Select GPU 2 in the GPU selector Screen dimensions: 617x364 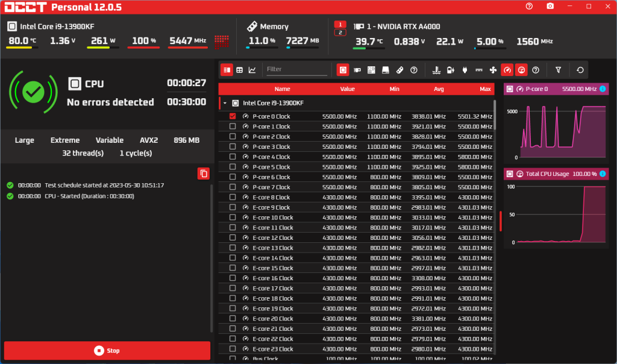click(340, 33)
